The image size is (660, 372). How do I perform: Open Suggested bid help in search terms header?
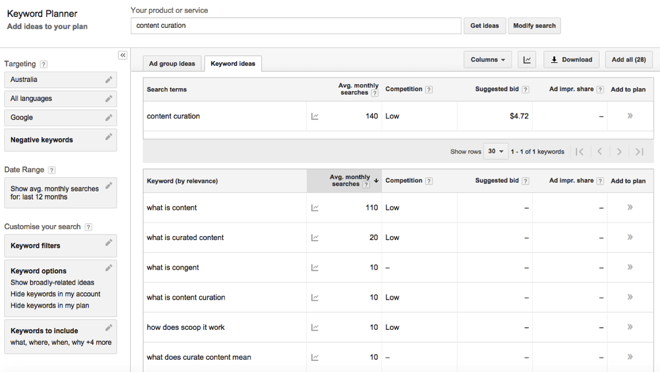click(x=525, y=89)
